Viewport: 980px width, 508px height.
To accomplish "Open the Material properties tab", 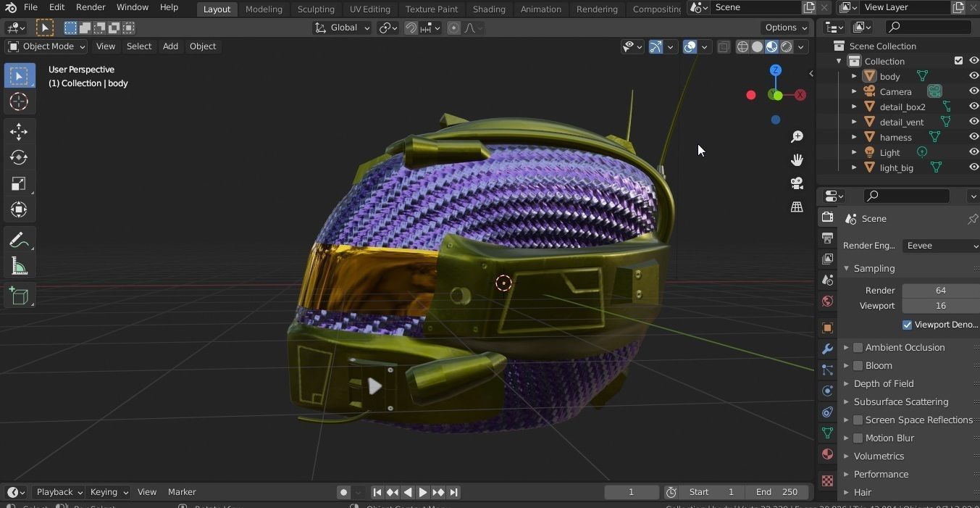I will [x=827, y=454].
